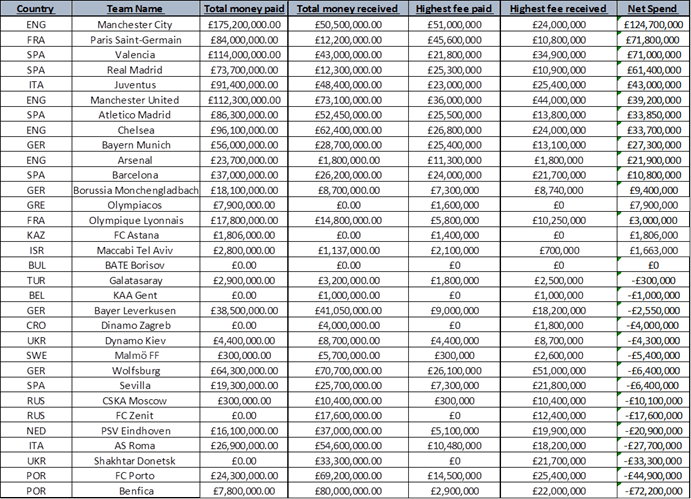Select the Manchester City team cell
Image resolution: width=691 pixels, height=499 pixels.
click(135, 24)
